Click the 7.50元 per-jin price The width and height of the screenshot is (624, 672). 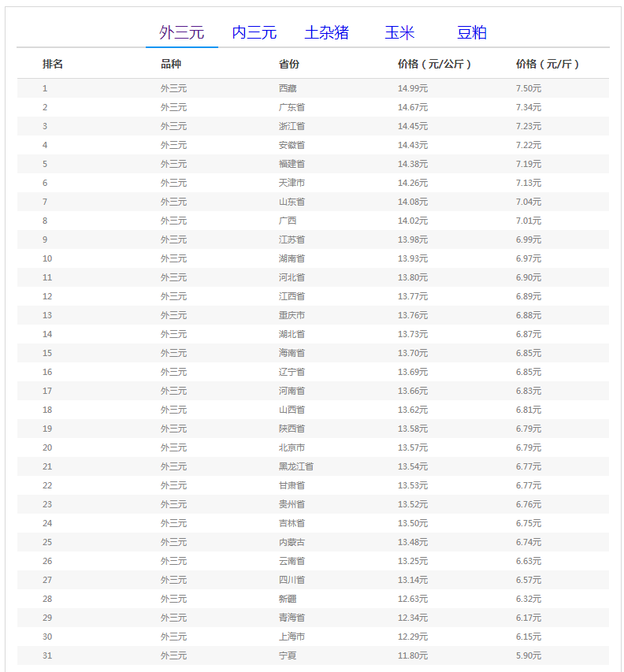tap(529, 88)
